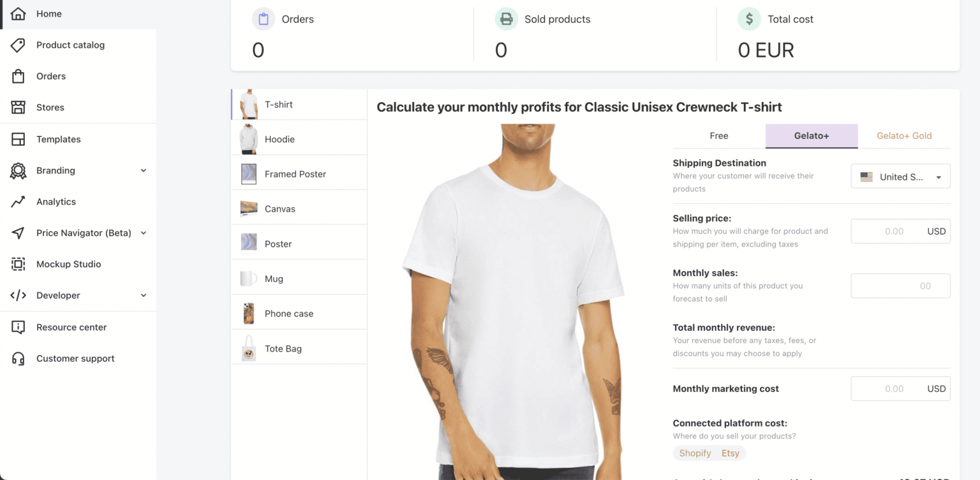
Task: Click the Templates layout icon
Action: click(19, 139)
